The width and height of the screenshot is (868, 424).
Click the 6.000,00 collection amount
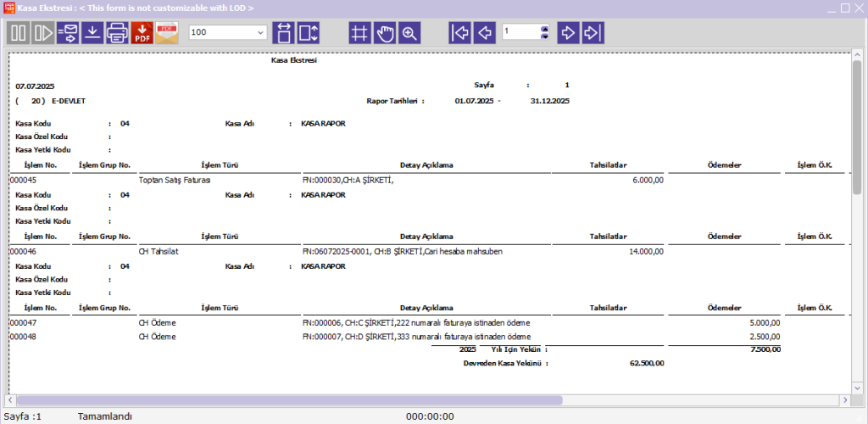tap(648, 180)
